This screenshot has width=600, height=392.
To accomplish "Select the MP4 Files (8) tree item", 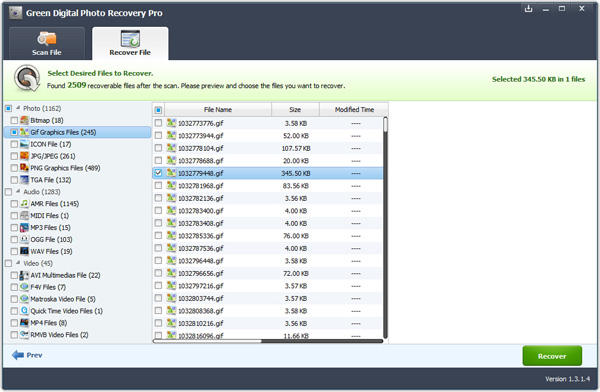I will 49,323.
